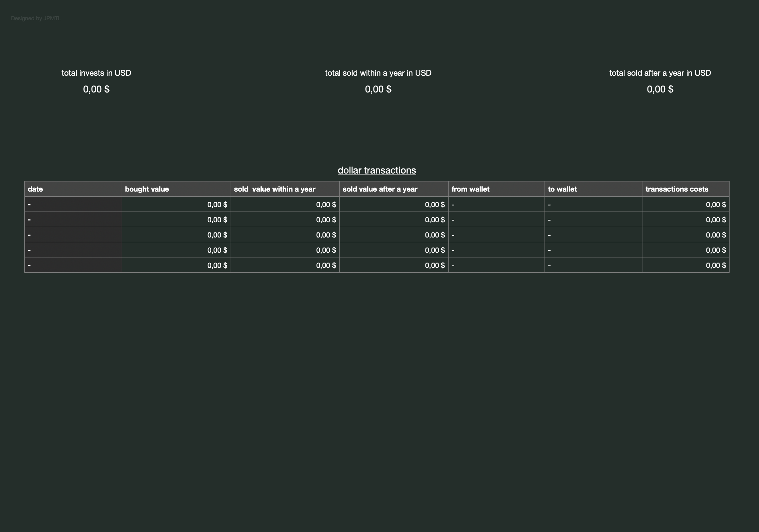Click third row sold after a year cell
This screenshot has width=759, height=532.
pos(394,235)
